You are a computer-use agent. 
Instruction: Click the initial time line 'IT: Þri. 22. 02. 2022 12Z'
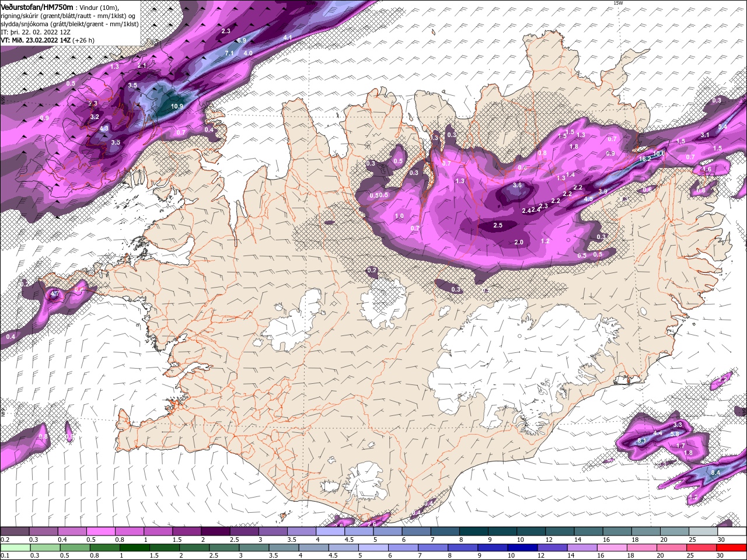click(35, 32)
